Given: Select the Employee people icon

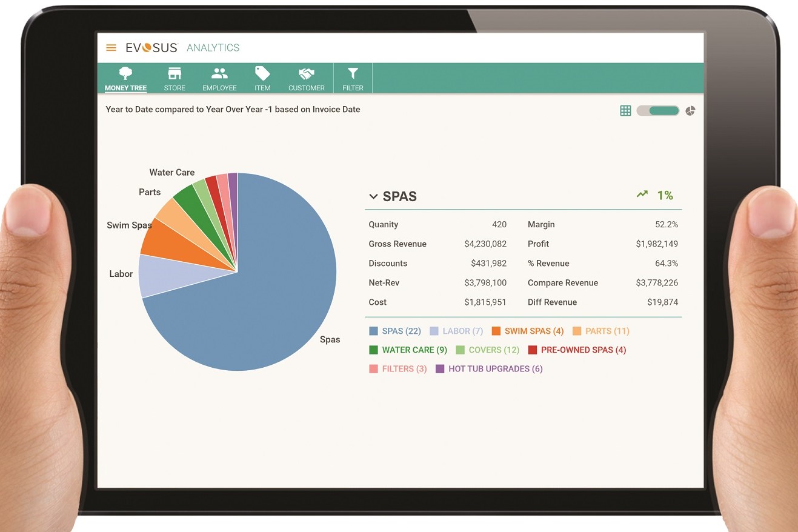Looking at the screenshot, I should [x=219, y=74].
